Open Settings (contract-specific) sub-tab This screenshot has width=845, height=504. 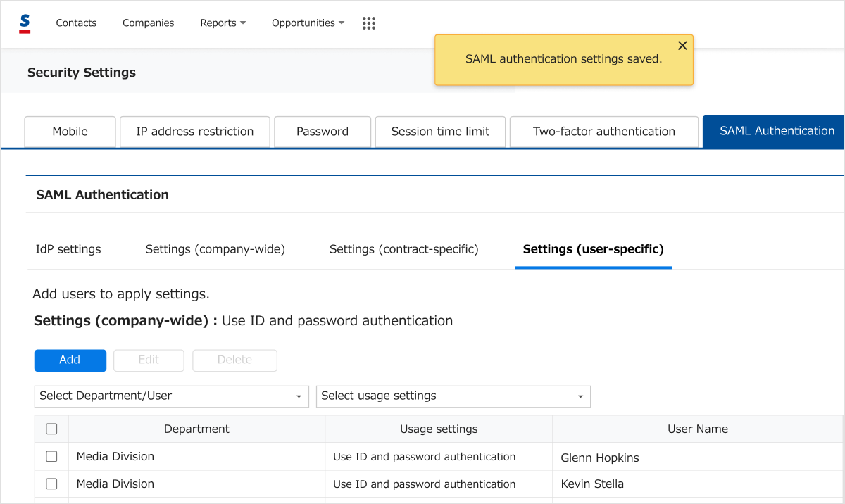(404, 249)
